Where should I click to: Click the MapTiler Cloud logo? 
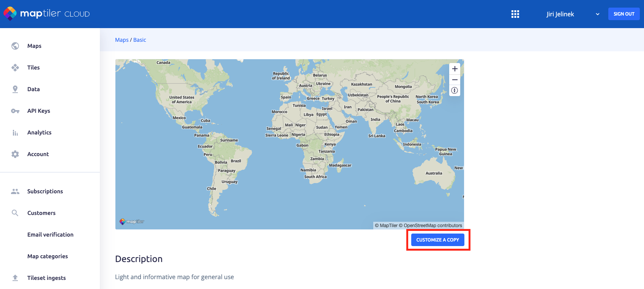point(47,14)
